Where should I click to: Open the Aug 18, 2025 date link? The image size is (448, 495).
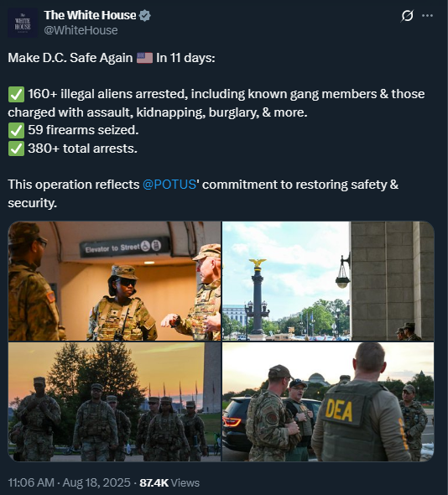tap(96, 482)
